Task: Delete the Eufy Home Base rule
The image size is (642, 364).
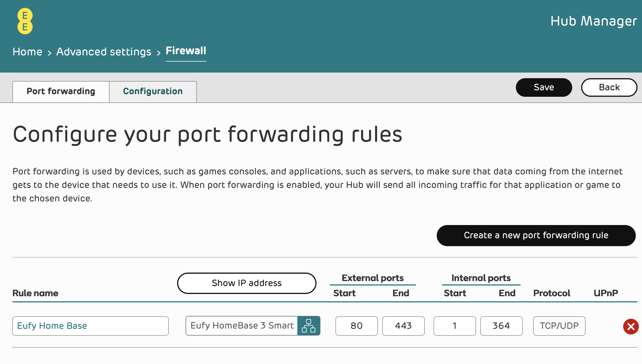Action: click(631, 326)
